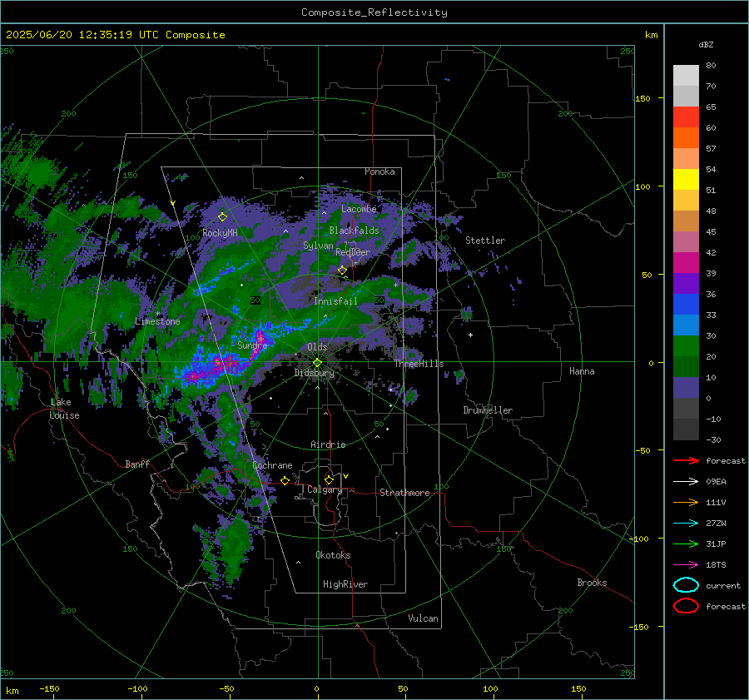Click the Limestone label
Screen dimensions: 749x700
pyautogui.click(x=157, y=321)
